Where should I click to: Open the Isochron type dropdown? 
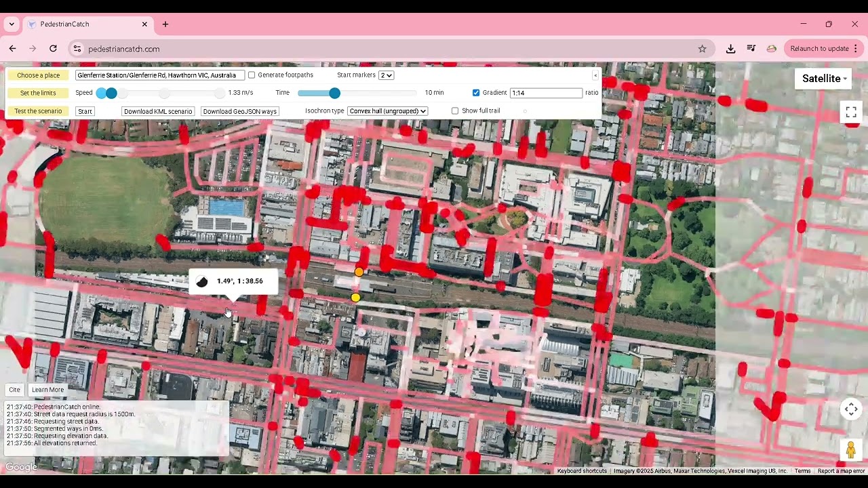click(387, 111)
